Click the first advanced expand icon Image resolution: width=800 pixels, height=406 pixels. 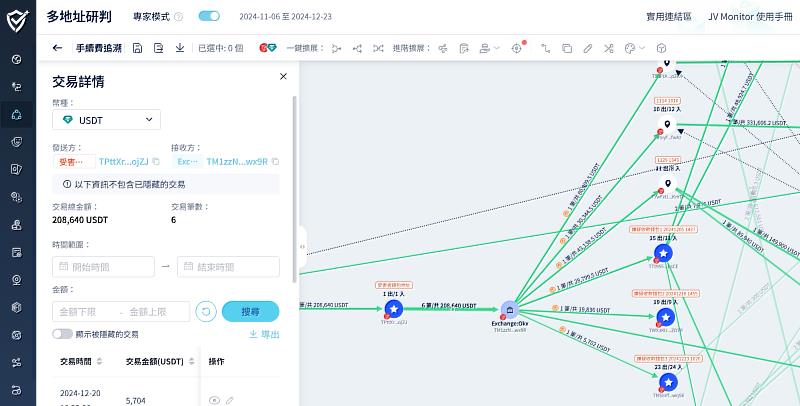[443, 48]
